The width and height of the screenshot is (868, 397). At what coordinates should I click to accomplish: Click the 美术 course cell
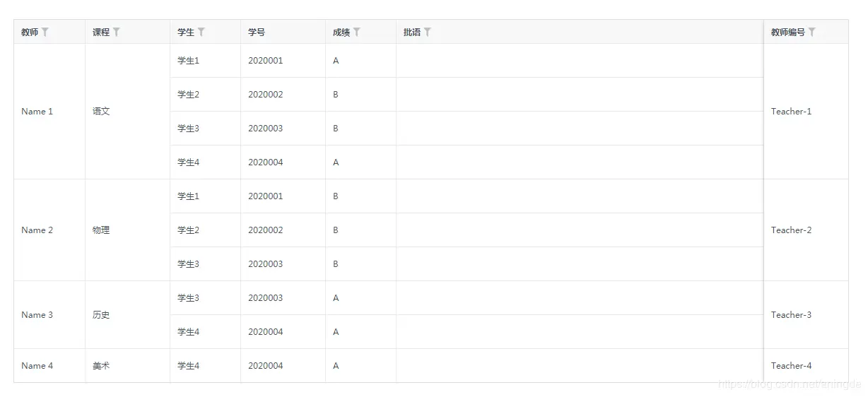pos(128,366)
